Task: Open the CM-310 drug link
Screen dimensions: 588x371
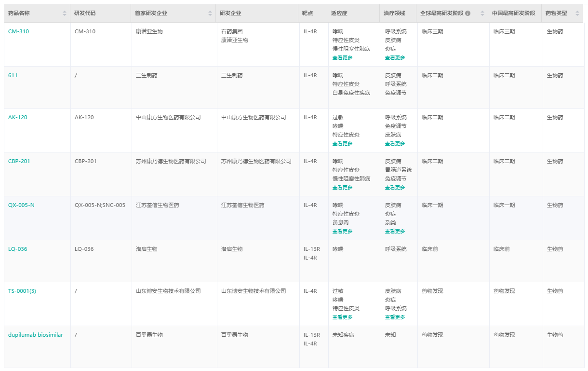Action: [19, 31]
